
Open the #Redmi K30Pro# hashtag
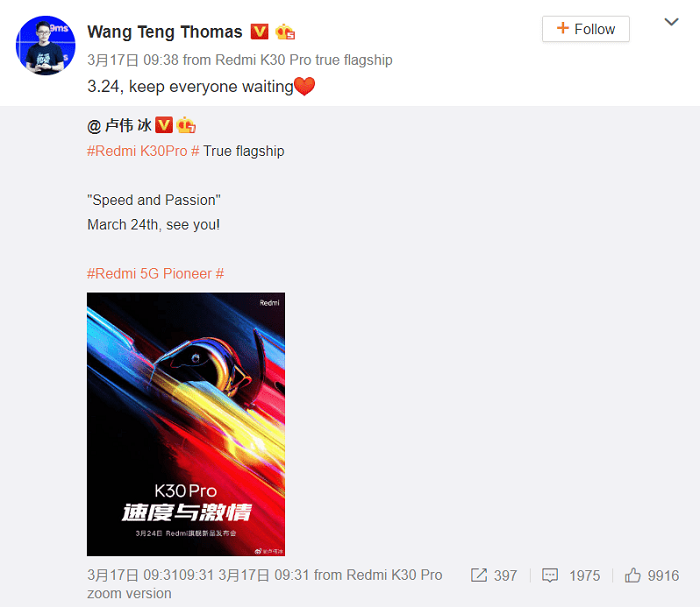click(143, 151)
